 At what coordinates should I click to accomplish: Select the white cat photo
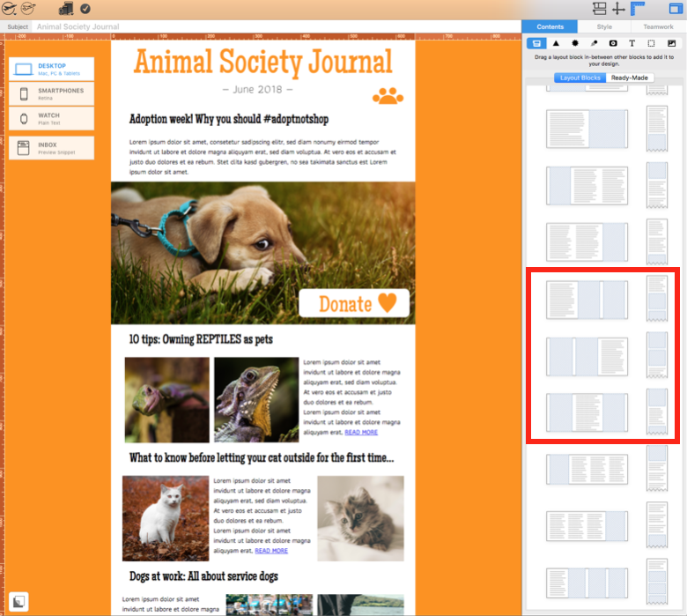(166, 519)
